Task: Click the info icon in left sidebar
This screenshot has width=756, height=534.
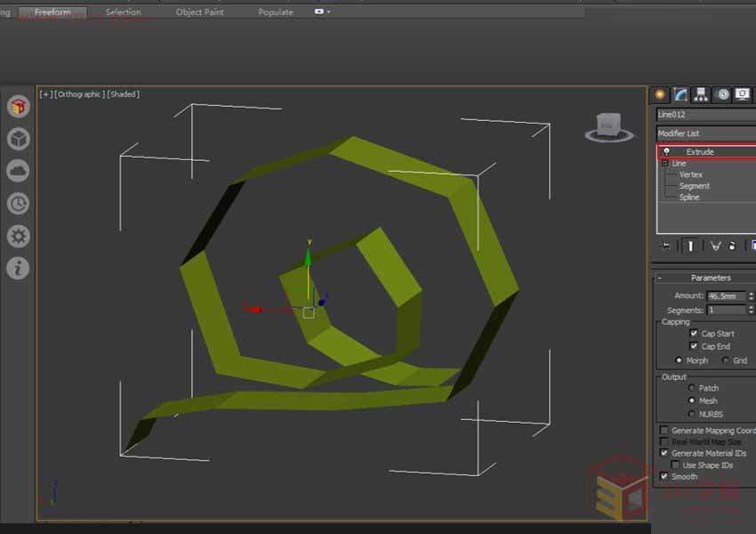Action: click(19, 268)
